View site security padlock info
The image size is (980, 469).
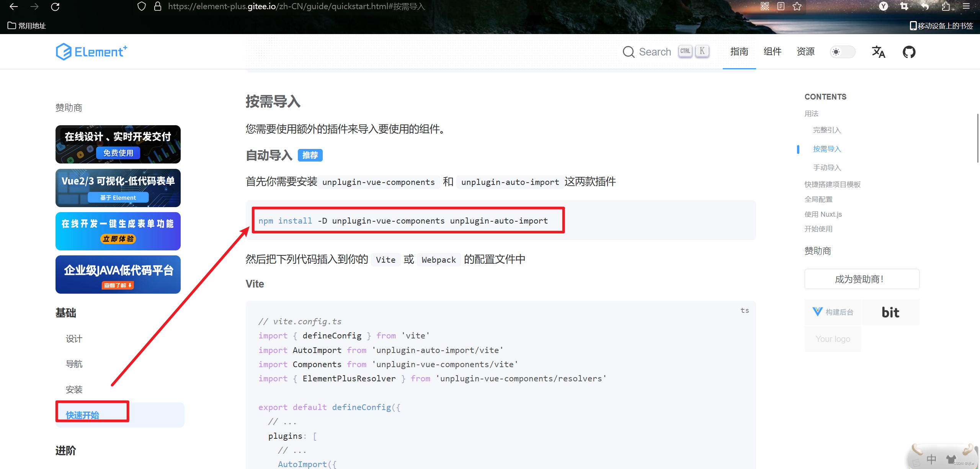click(157, 7)
